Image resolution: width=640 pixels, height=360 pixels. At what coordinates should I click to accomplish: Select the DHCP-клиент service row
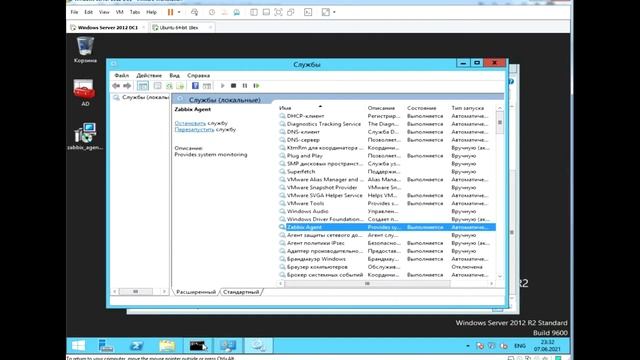[387, 116]
